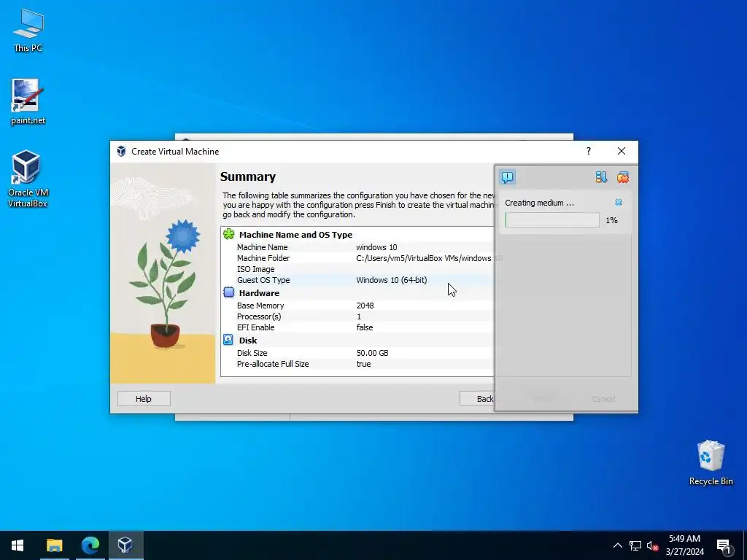Open the Windows Start menu

pos(18,545)
